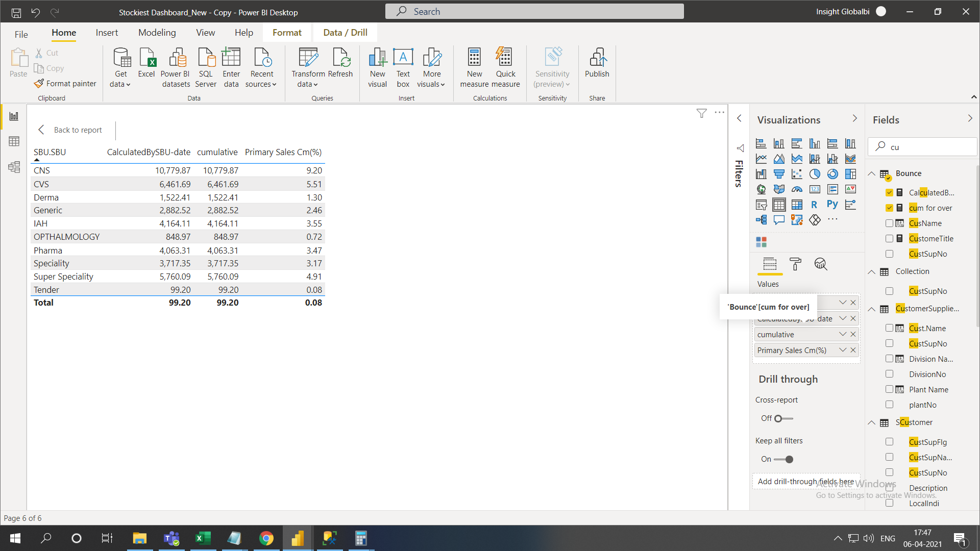Toggle Keep all filters switch
This screenshot has height=551, width=980.
[x=783, y=459]
